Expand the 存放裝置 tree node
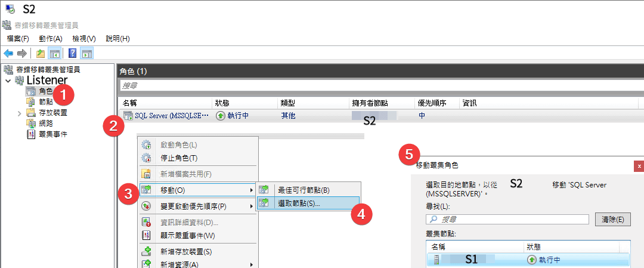This screenshot has width=644, height=268. click(19, 112)
